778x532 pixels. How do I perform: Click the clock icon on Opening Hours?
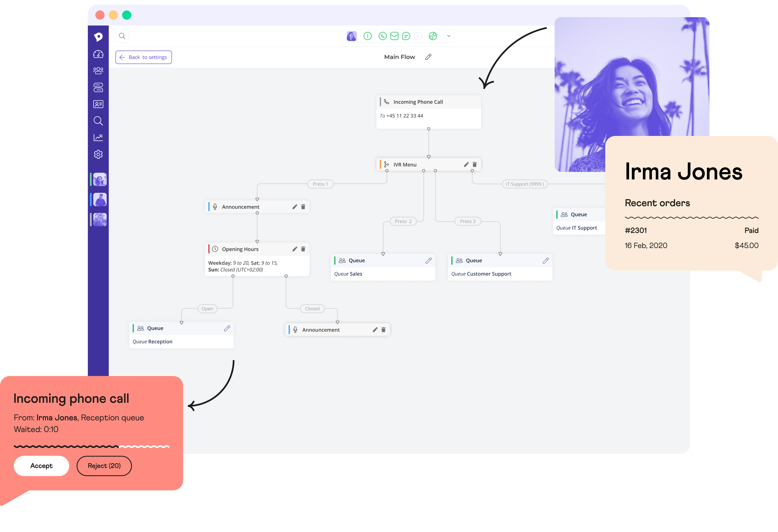215,249
